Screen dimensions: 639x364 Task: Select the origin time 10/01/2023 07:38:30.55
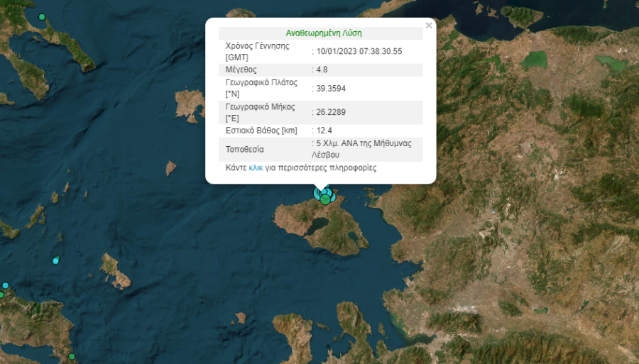(x=359, y=51)
